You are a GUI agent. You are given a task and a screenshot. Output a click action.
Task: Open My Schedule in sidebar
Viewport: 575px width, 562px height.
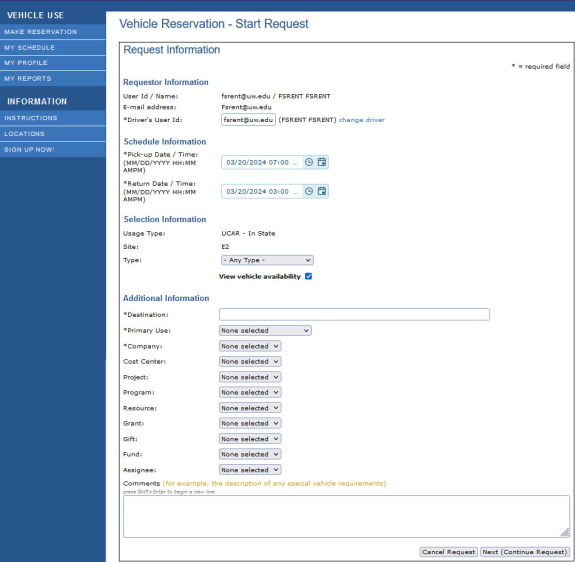pos(53,48)
